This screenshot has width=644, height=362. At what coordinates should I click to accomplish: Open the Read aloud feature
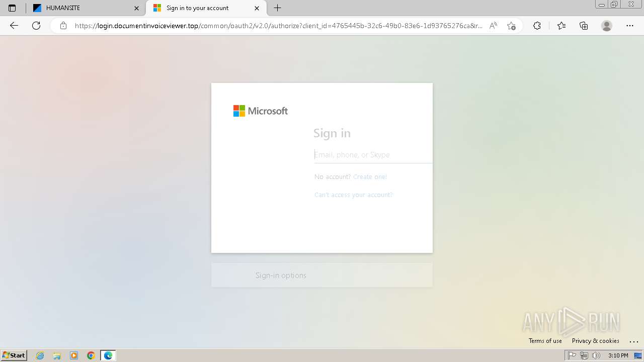click(494, 26)
